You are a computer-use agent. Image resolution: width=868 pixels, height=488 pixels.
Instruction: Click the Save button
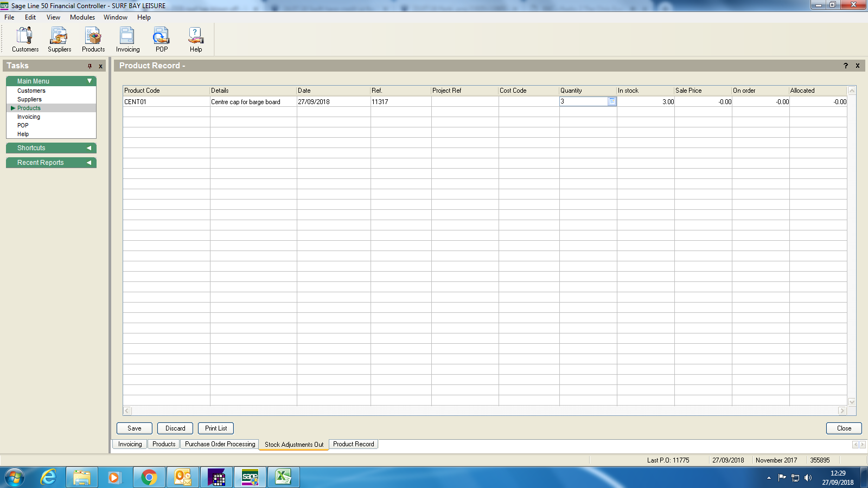(135, 428)
